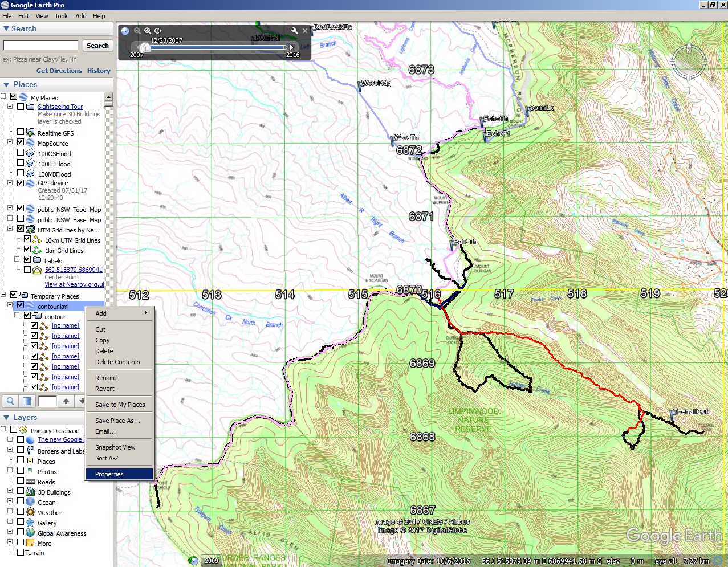
Task: Step to the next imagery date
Action: (x=292, y=47)
